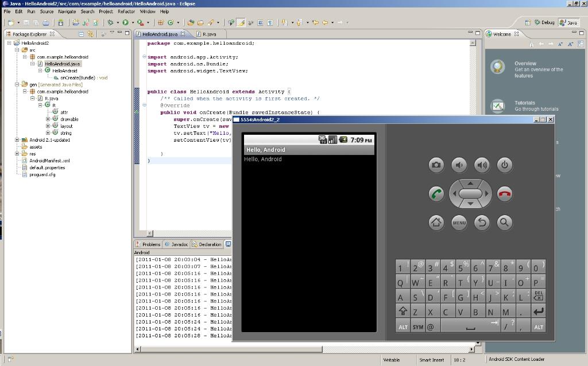Viewport: 588px width, 366px height.
Task: Expand the res folder node
Action: click(x=17, y=154)
